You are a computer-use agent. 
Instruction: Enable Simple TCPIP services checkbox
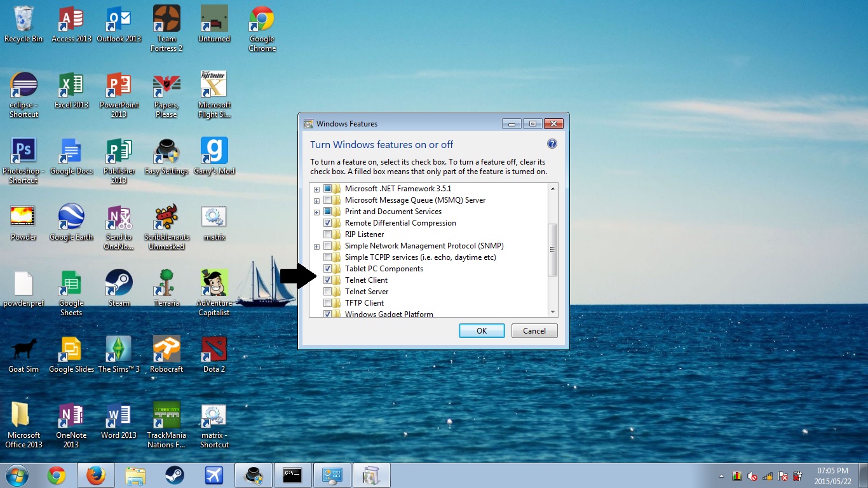click(328, 257)
